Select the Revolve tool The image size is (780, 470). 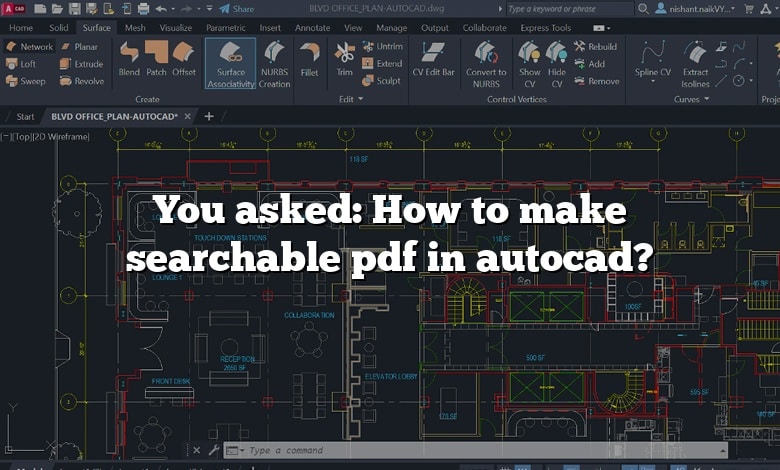pyautogui.click(x=82, y=81)
